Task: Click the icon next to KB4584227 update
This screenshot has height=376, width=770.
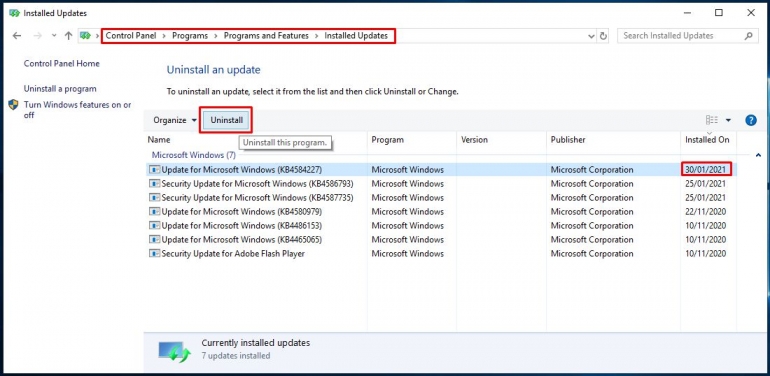Action: [x=155, y=170]
